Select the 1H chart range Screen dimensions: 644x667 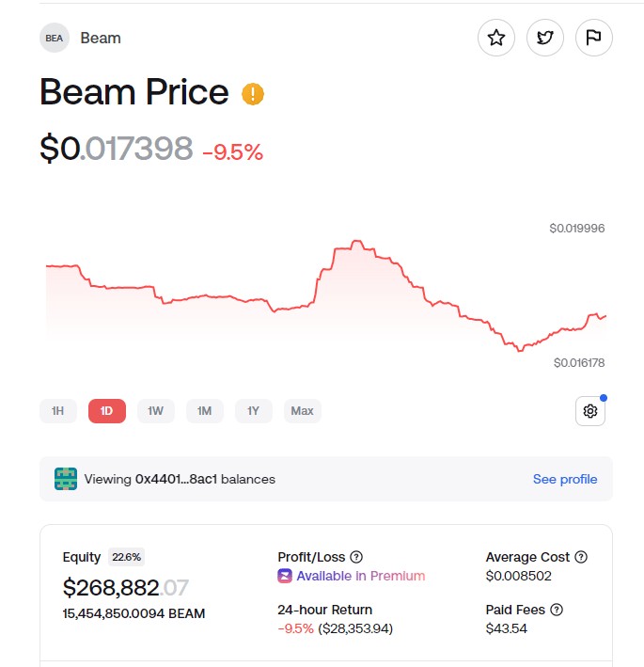coord(58,411)
